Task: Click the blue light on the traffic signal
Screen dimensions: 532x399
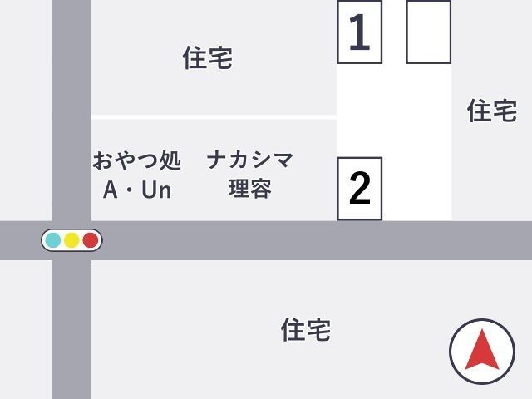Action: pyautogui.click(x=53, y=240)
